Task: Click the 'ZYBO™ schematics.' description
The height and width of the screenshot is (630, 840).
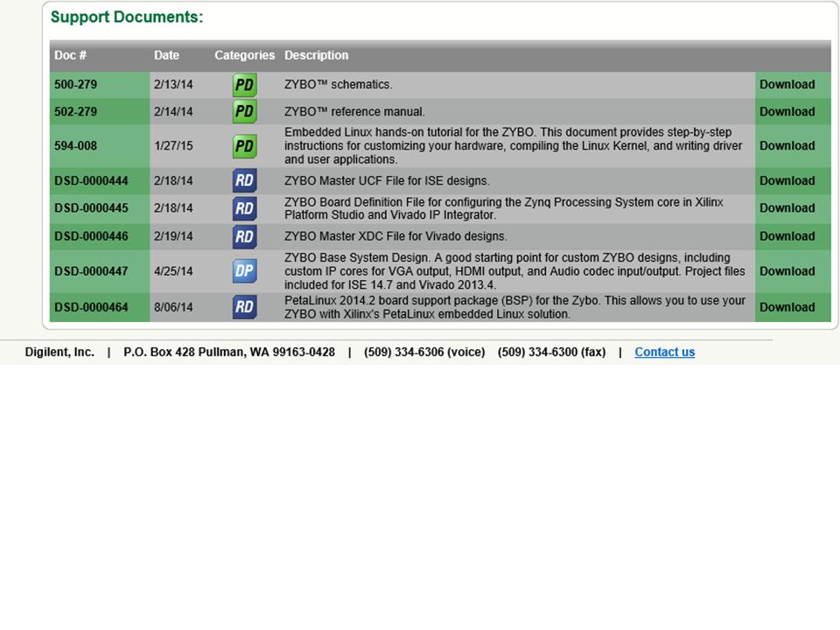Action: (338, 85)
